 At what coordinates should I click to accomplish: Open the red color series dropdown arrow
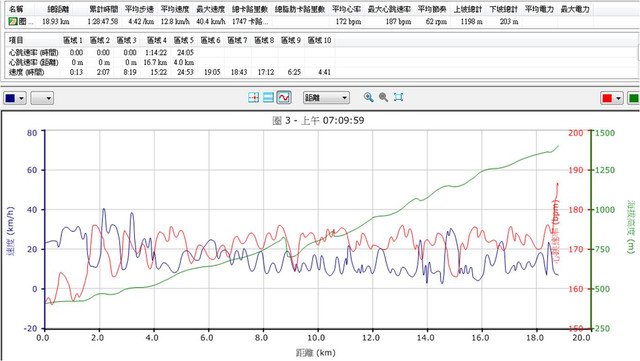pyautogui.click(x=618, y=98)
